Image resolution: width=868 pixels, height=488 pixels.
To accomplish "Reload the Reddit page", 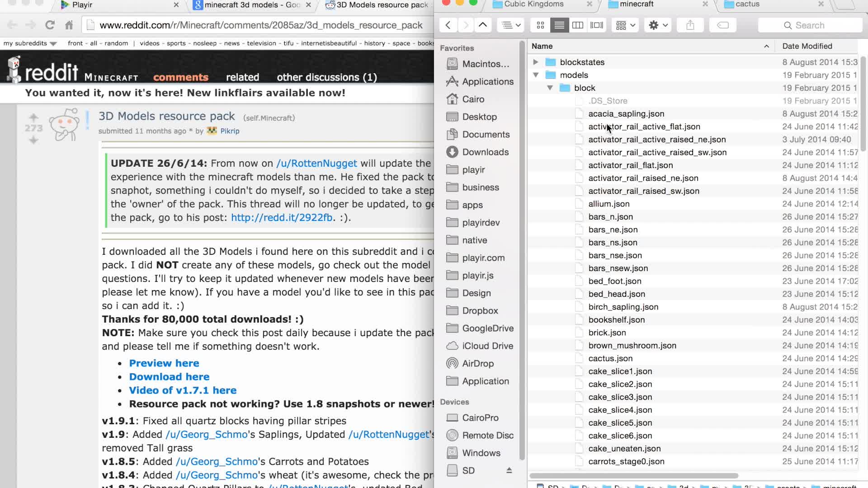I will pos(50,25).
